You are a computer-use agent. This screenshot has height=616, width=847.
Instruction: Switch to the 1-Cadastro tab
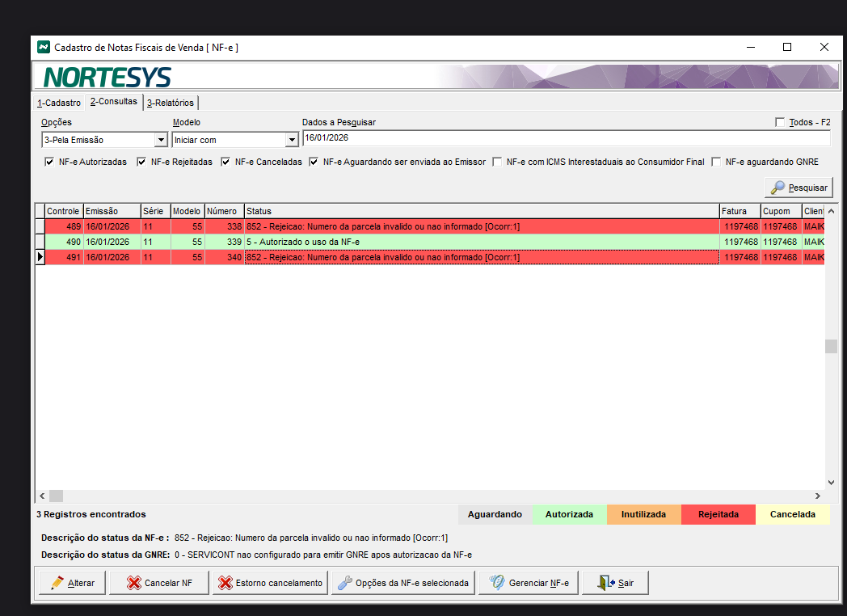[59, 103]
